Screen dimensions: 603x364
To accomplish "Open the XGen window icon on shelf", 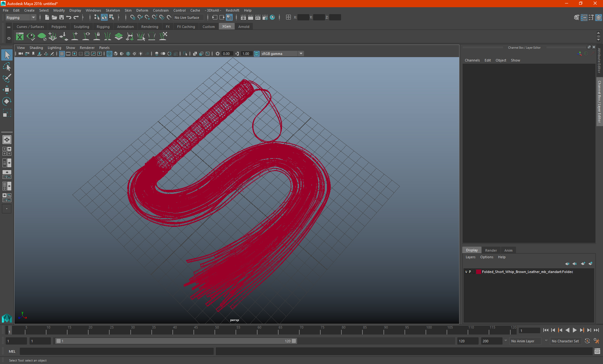I will click(20, 37).
